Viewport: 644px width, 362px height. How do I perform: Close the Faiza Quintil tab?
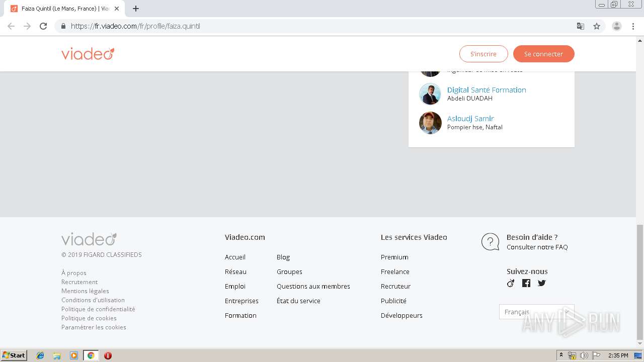click(117, 9)
